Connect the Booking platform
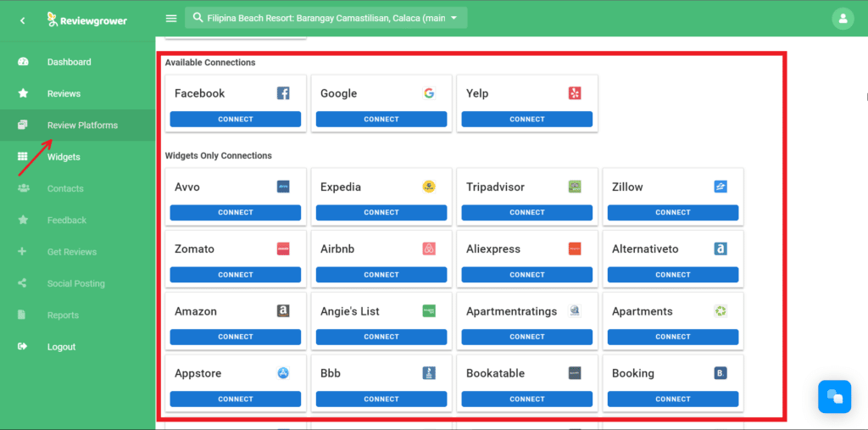This screenshot has width=868, height=430. (x=673, y=399)
